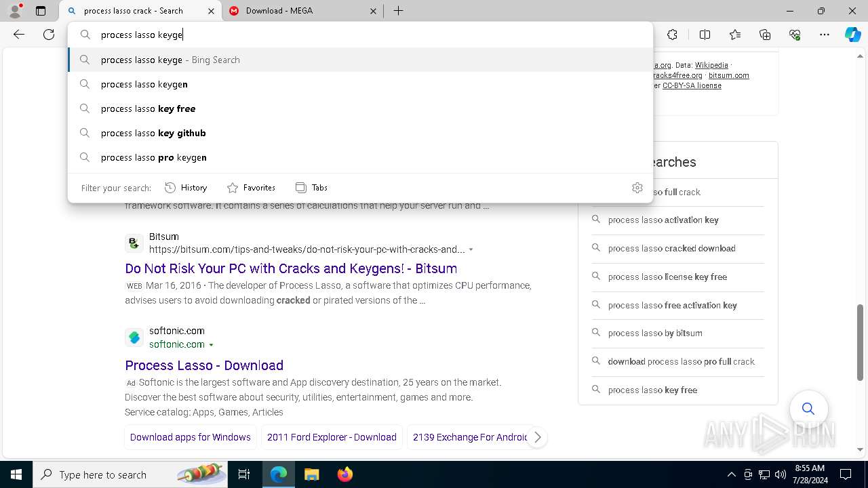Click the scrollbar down arrow

tap(860, 449)
